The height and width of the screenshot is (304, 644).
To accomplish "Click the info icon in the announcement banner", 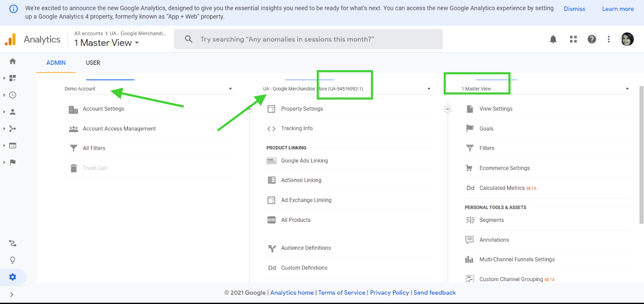I will point(14,9).
